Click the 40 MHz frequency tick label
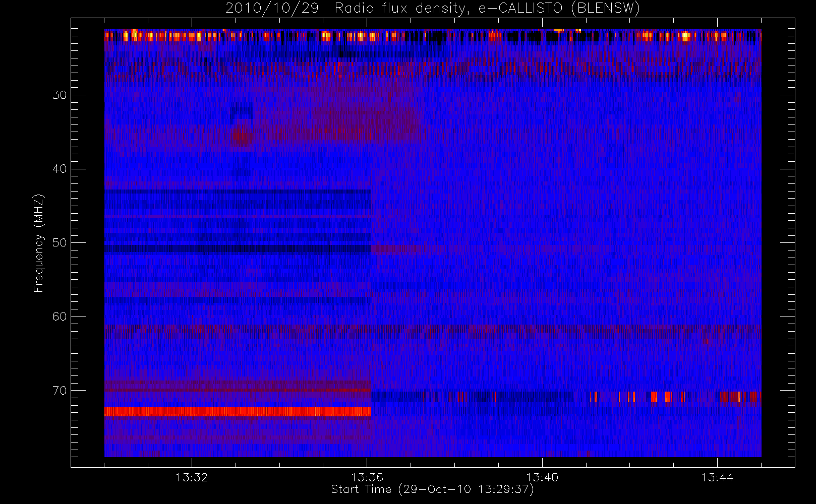Screen dimensions: 816x504 tap(60, 169)
